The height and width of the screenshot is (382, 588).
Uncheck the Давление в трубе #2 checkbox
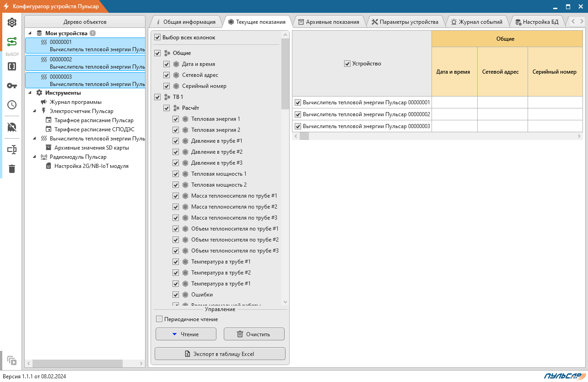(176, 152)
